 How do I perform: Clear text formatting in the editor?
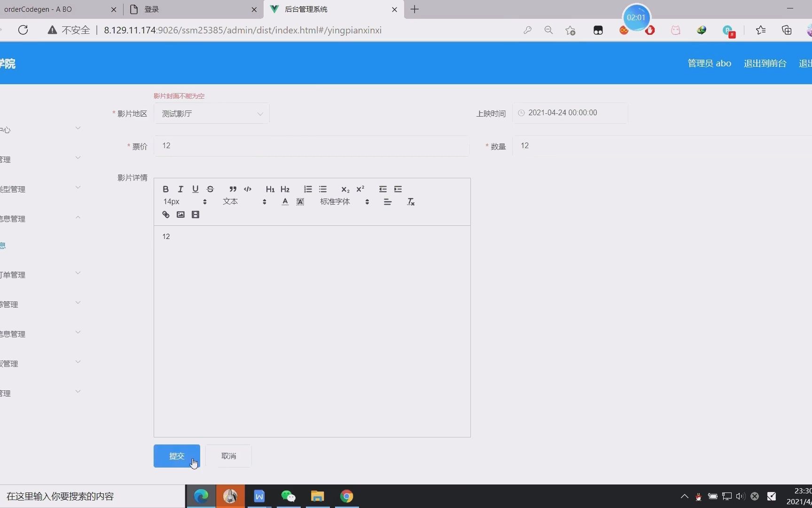pyautogui.click(x=411, y=202)
